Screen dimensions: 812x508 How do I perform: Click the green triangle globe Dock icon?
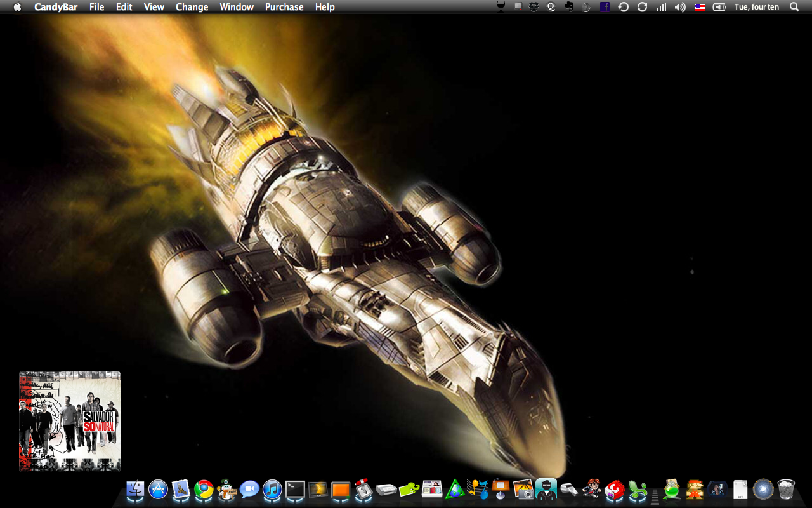[455, 489]
